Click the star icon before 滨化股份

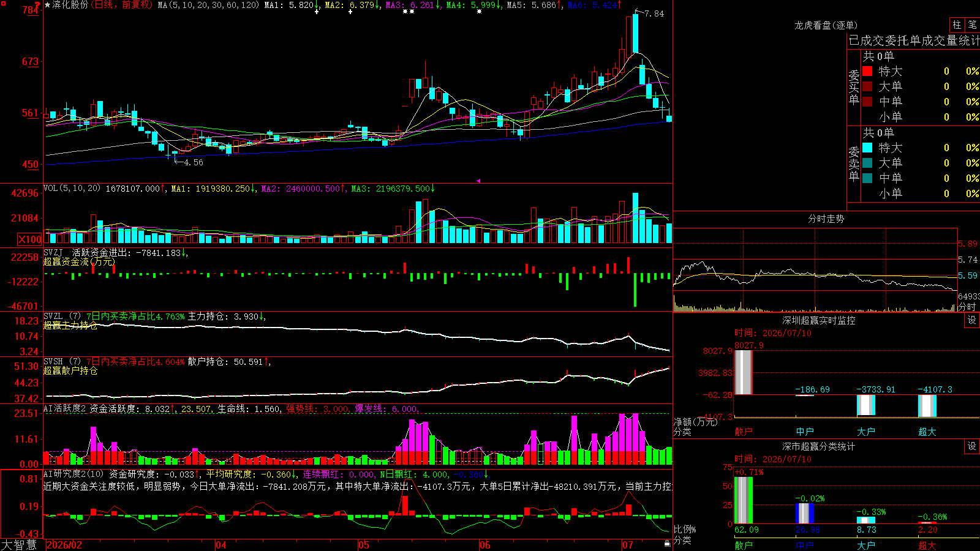(48, 5)
